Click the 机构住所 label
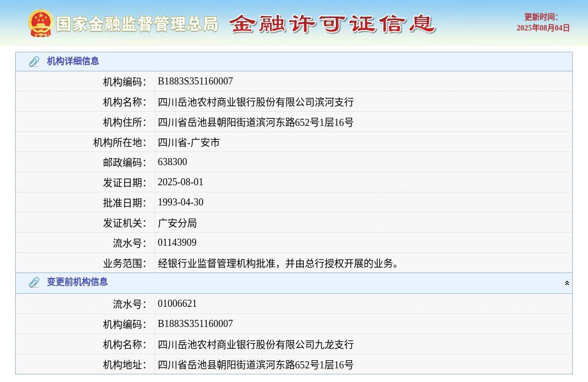 (x=125, y=122)
